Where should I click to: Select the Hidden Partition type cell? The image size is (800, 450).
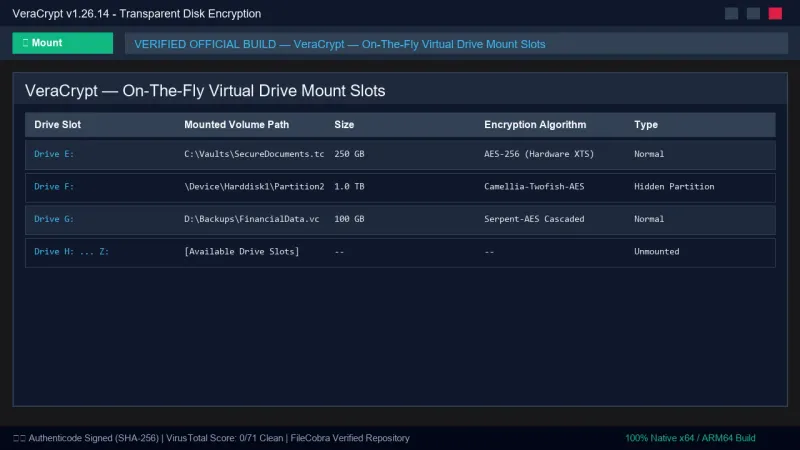click(674, 187)
